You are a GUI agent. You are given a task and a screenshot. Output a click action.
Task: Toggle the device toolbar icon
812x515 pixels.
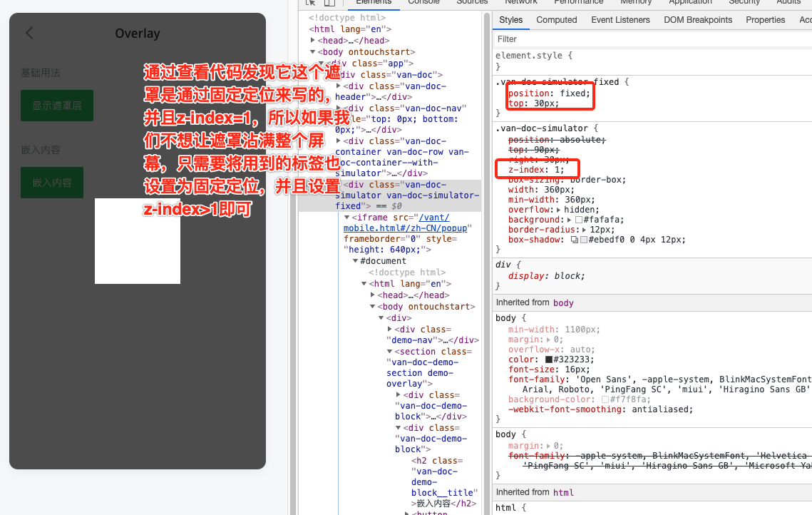(329, 3)
